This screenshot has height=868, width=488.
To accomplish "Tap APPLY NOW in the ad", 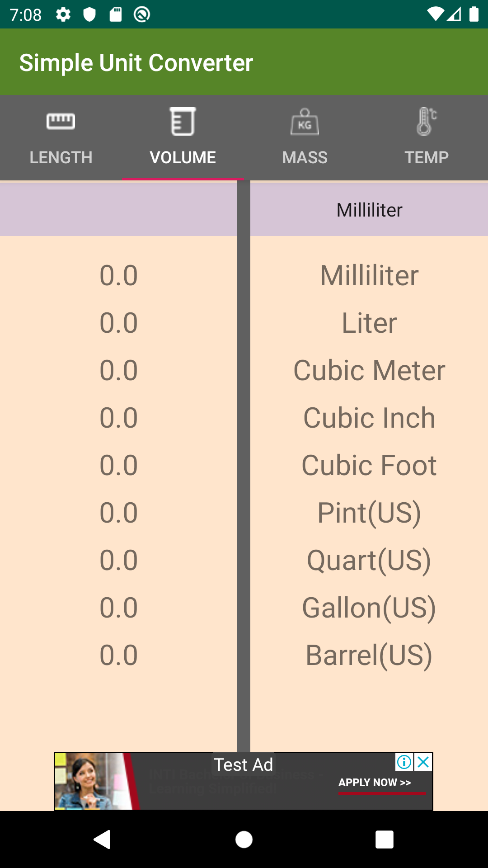I will coord(375,783).
